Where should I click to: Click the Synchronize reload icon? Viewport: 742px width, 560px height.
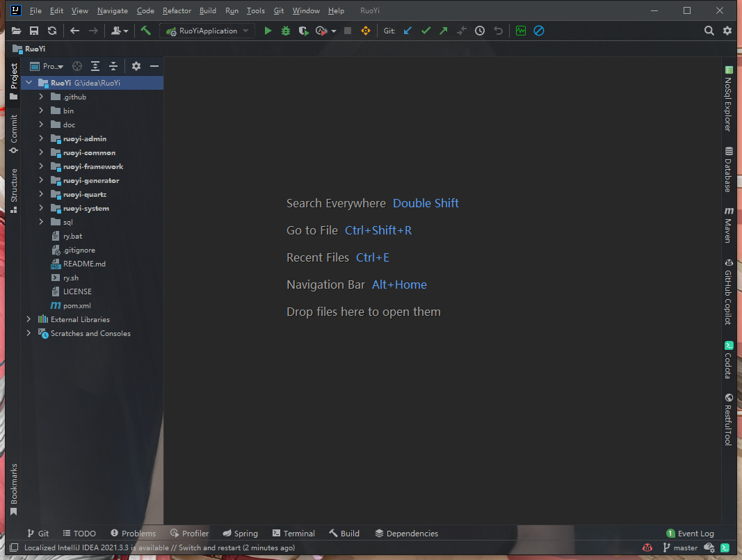point(52,31)
